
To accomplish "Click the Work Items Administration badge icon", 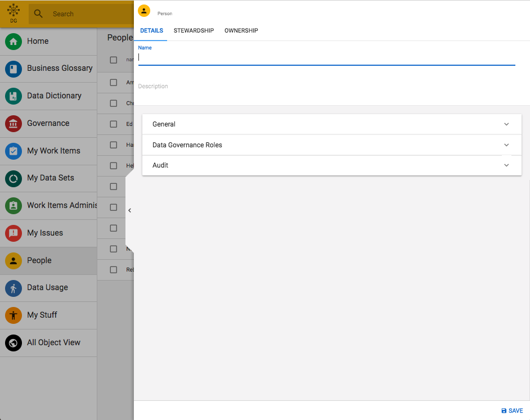I will 14,206.
